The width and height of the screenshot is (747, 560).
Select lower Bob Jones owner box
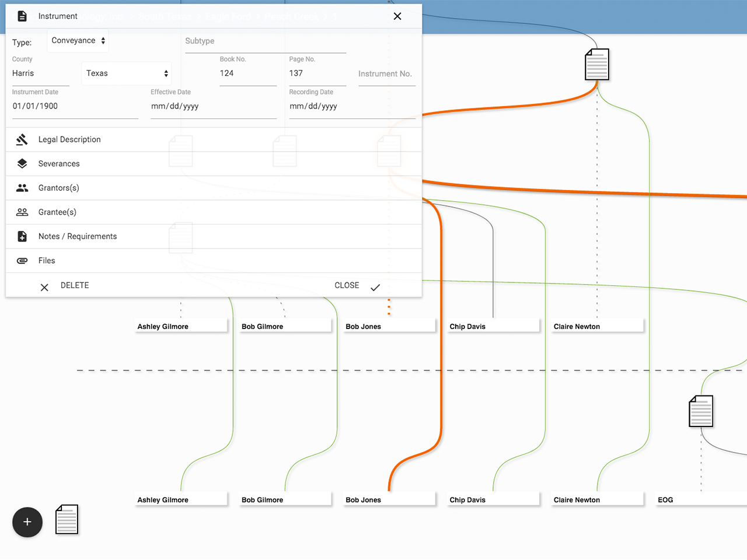pos(389,499)
